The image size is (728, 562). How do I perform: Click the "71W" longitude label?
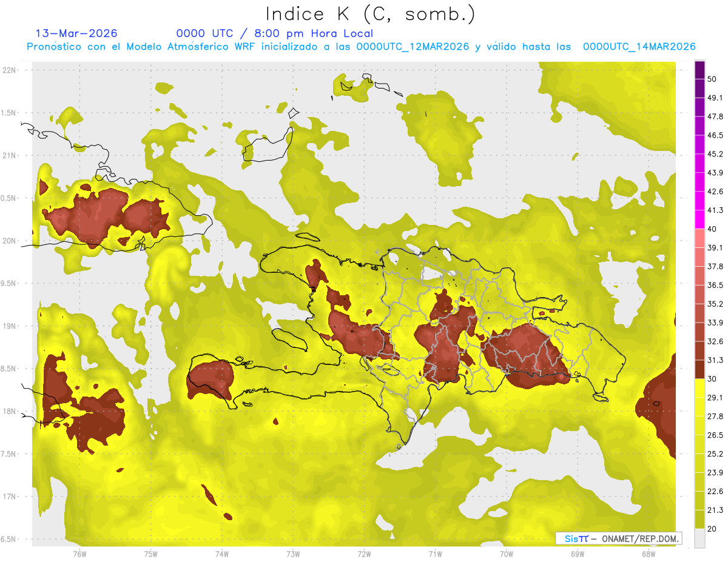(x=435, y=554)
